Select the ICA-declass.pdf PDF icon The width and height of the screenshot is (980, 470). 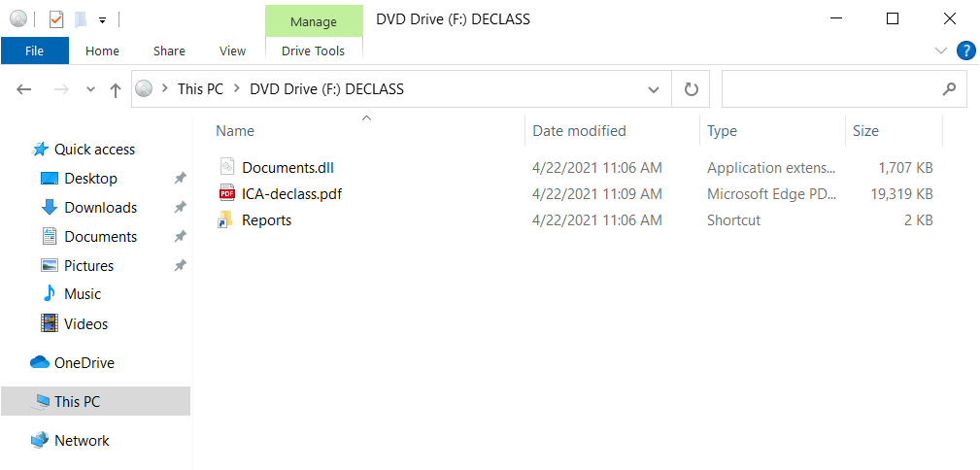pyautogui.click(x=226, y=193)
